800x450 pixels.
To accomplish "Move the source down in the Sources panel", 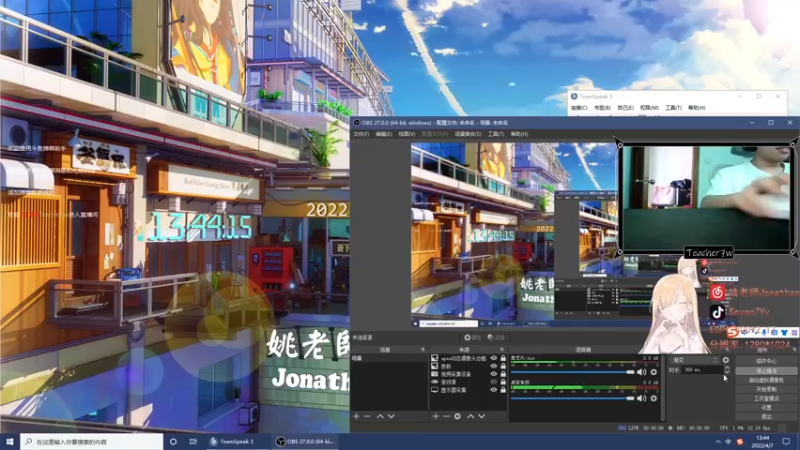I will coord(482,416).
